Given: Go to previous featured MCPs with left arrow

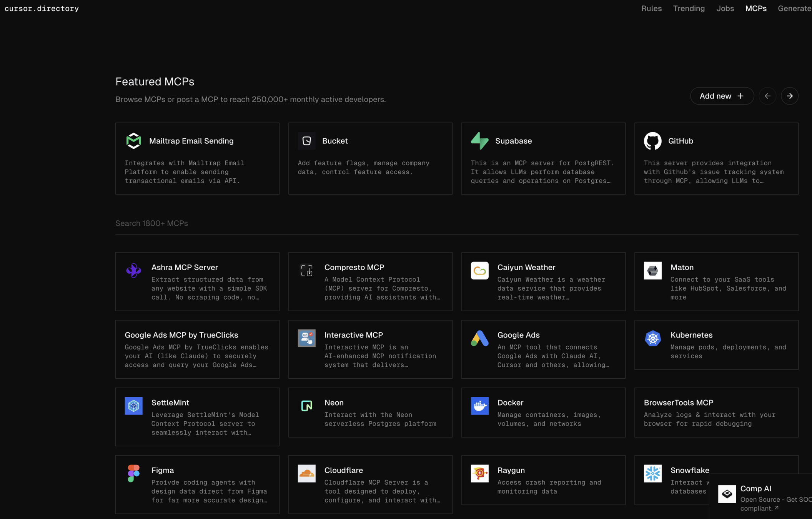Looking at the screenshot, I should (x=767, y=96).
